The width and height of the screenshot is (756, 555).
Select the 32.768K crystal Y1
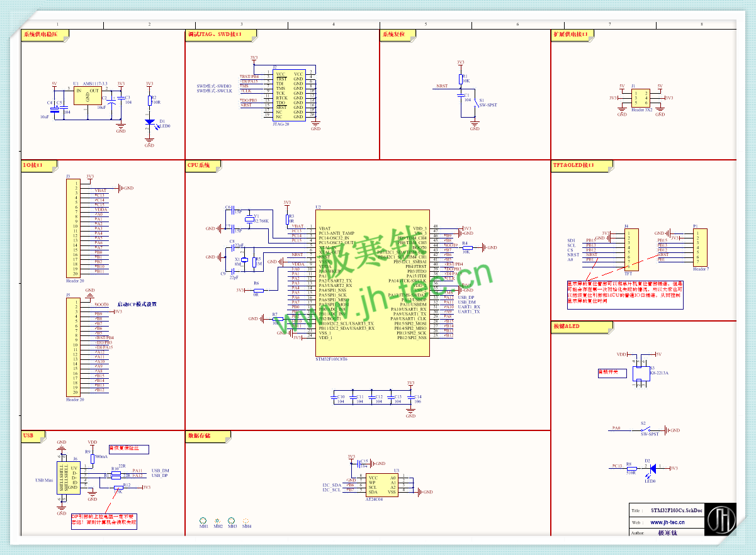click(248, 220)
